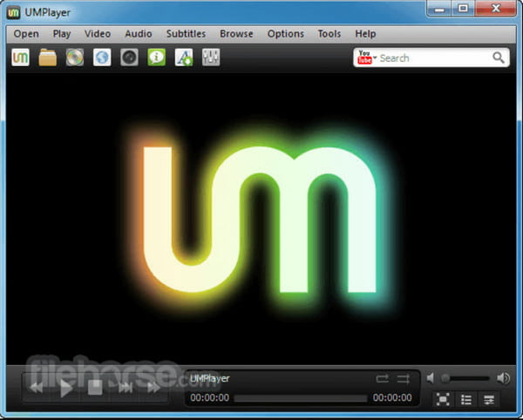Open the equalizer sliders toolbar icon
523x420 pixels.
[211, 58]
